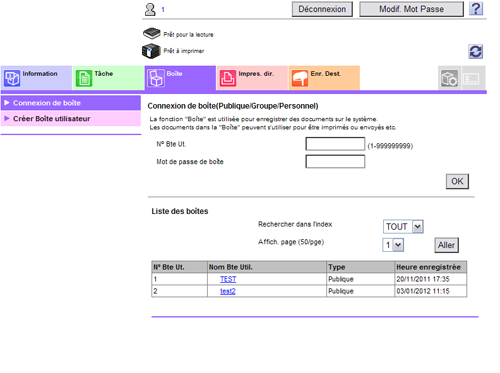Open the test2 box link

[x=228, y=291]
